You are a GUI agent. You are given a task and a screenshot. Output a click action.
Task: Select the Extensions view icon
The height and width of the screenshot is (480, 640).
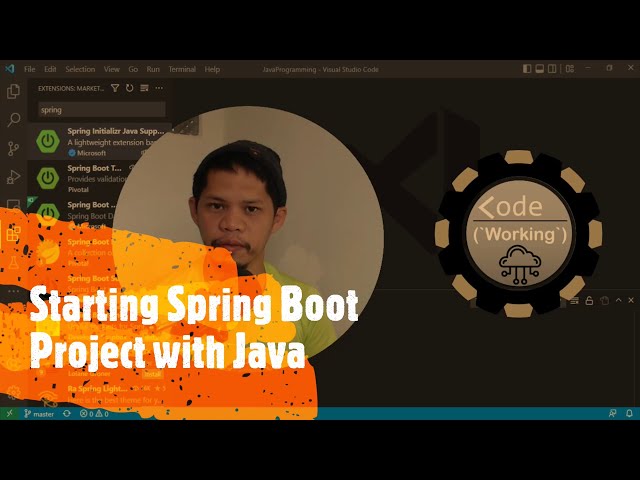pos(13,234)
